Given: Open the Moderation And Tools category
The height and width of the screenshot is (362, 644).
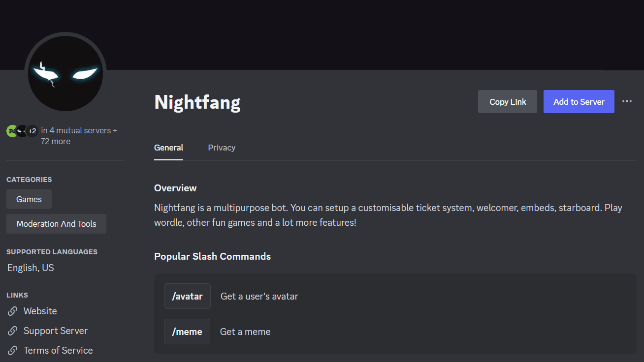Looking at the screenshot, I should pyautogui.click(x=56, y=223).
